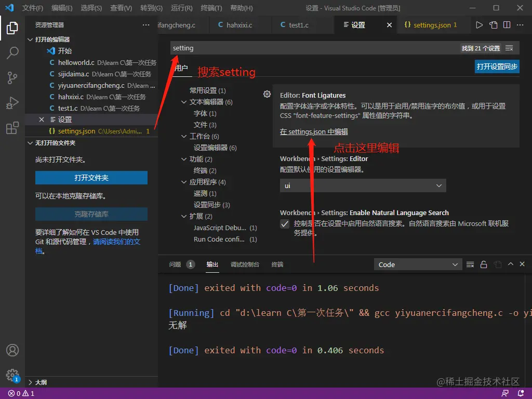
Task: Click the gear icon beside Font Ligatures
Action: [x=267, y=95]
